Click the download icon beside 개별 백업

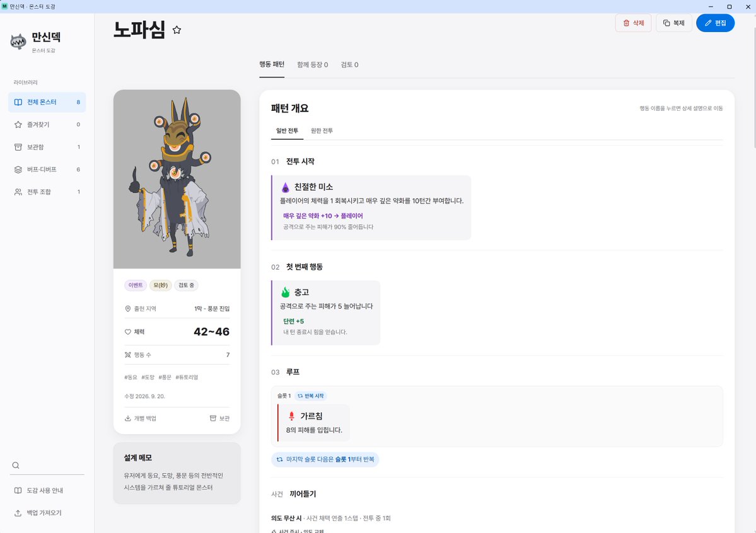point(128,418)
